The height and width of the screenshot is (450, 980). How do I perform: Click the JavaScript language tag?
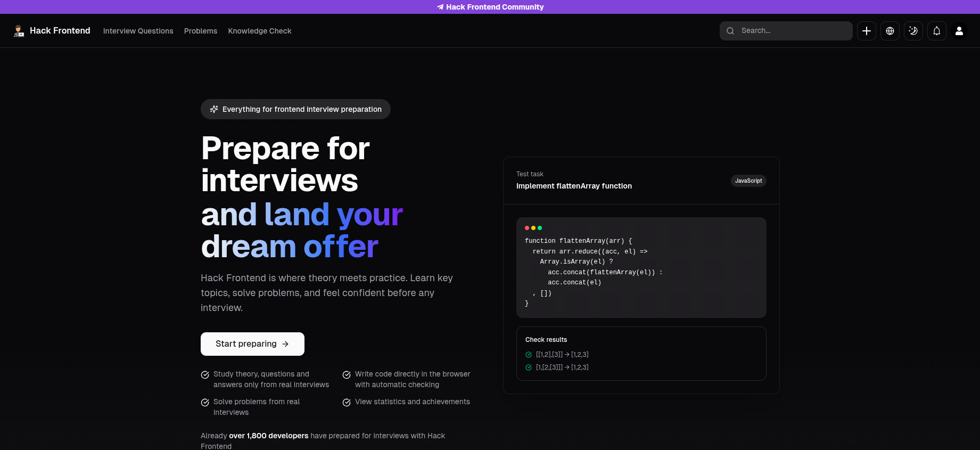tap(748, 181)
